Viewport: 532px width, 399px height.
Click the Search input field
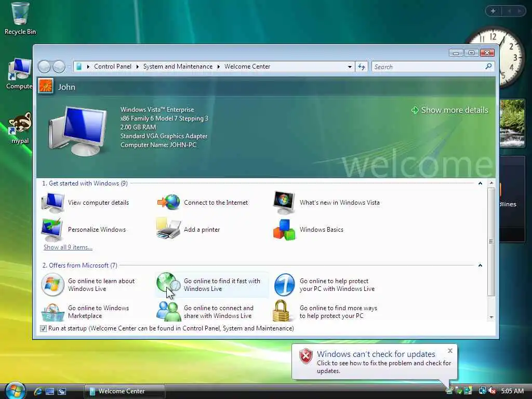point(428,67)
